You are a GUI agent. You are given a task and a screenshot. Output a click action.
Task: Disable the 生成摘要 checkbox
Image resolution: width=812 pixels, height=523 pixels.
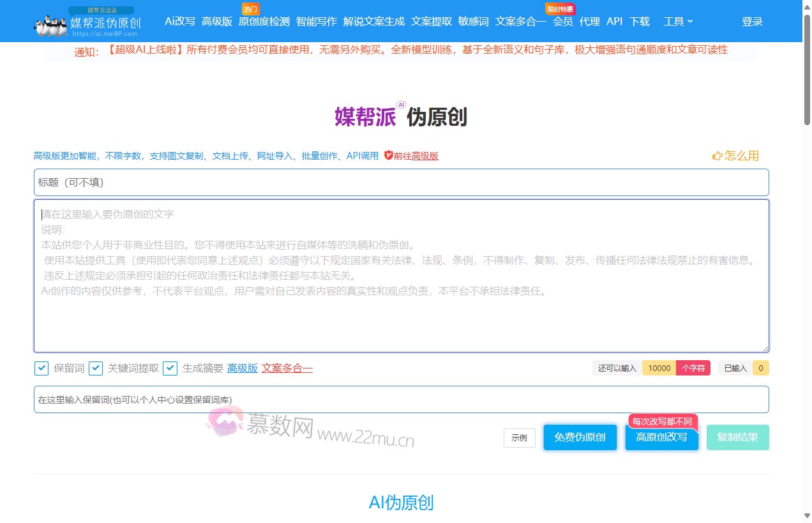coord(170,368)
